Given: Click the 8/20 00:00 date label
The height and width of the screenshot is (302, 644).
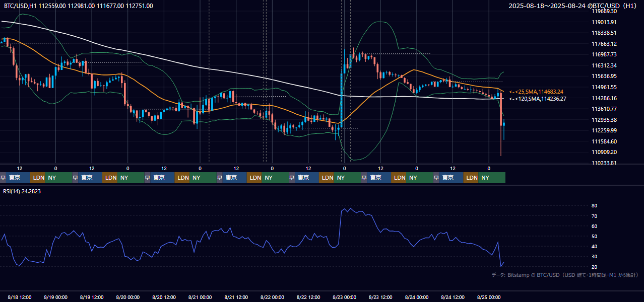Looking at the screenshot, I should pos(128,297).
